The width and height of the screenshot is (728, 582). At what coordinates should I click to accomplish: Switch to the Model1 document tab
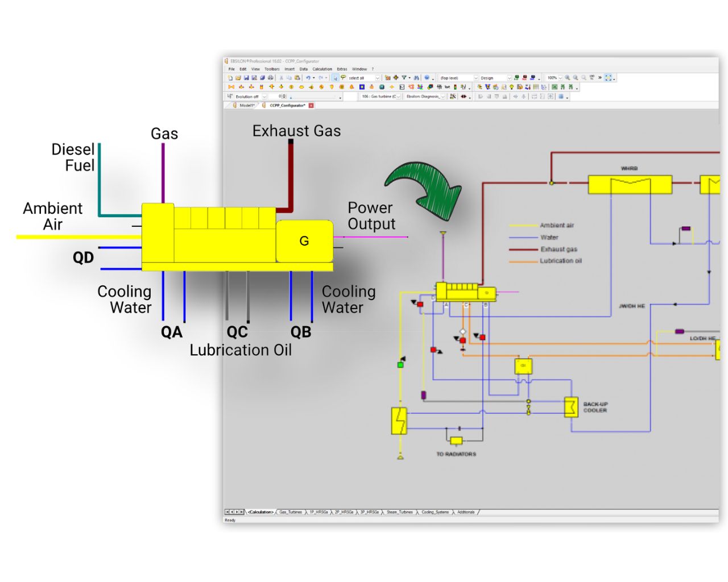click(247, 105)
